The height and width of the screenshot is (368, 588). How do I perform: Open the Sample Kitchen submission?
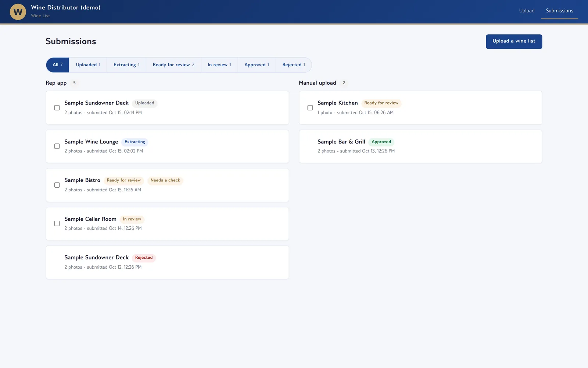pyautogui.click(x=420, y=108)
